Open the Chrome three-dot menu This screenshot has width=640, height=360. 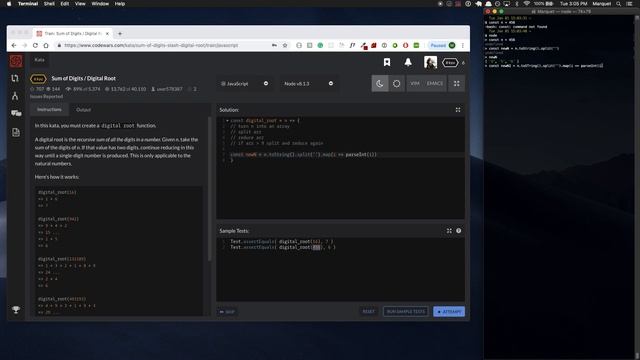(462, 45)
